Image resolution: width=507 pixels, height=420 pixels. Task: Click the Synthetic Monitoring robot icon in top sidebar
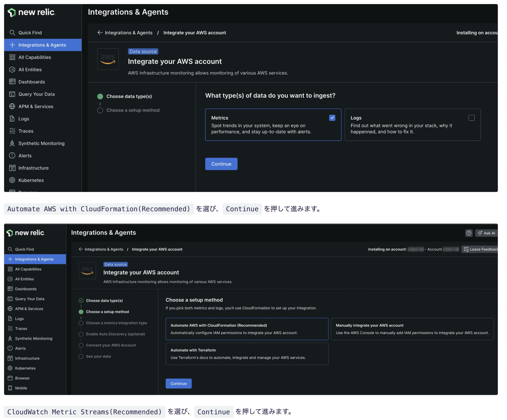(12, 143)
